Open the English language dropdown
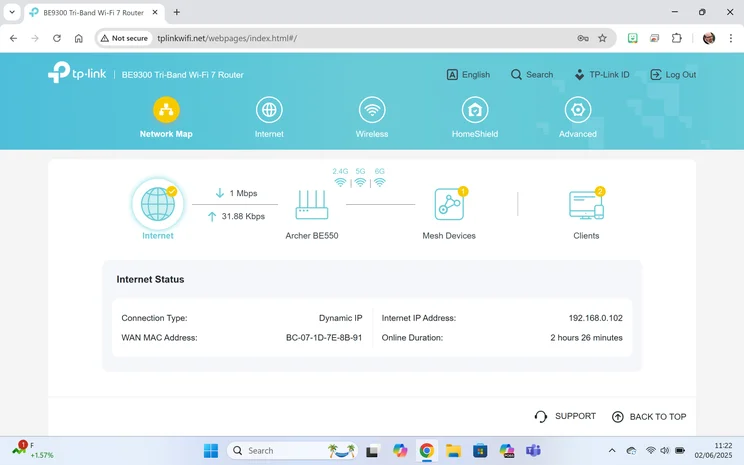744x465 pixels. coord(468,75)
